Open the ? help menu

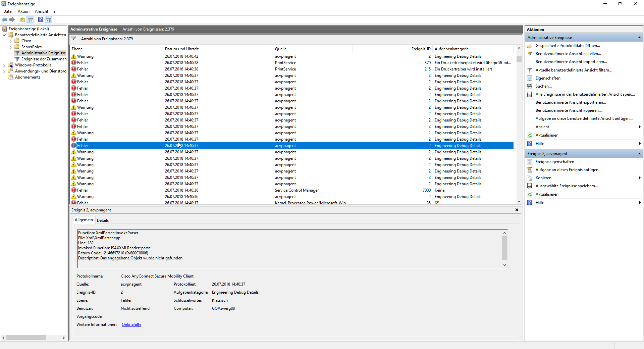[x=54, y=11]
